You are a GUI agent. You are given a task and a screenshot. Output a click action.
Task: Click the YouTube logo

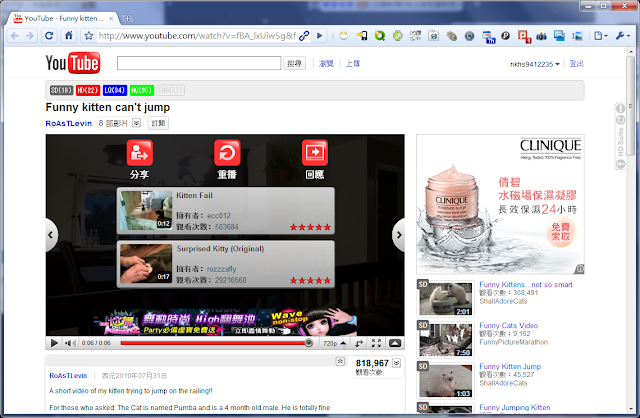tap(73, 63)
